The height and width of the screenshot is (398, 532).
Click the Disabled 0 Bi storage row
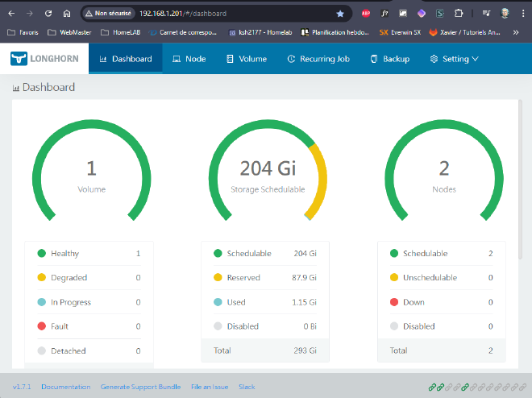(x=265, y=326)
